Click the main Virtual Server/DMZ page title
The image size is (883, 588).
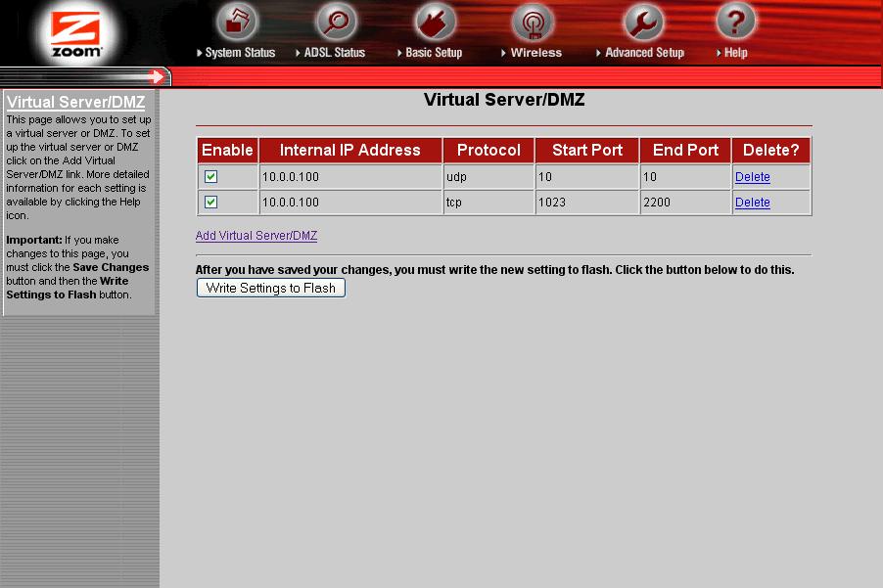504,100
